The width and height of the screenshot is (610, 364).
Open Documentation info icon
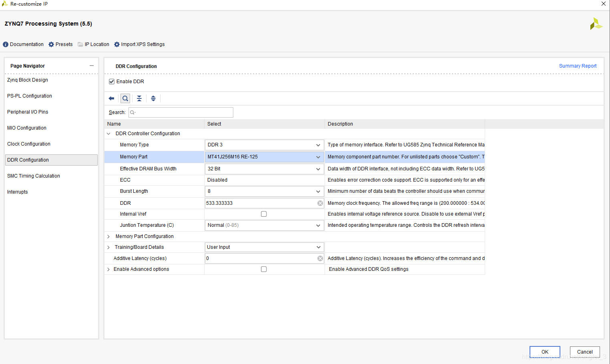6,44
